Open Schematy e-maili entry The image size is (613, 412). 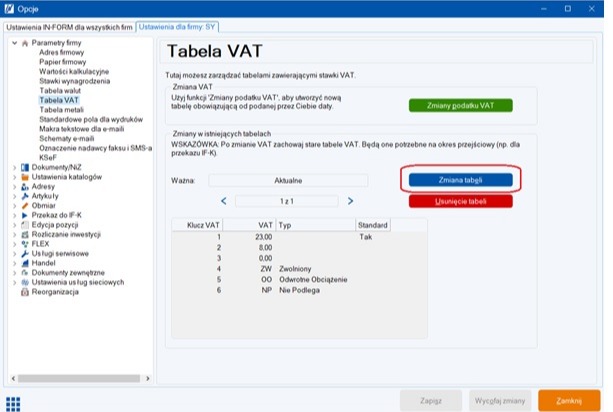(66, 138)
